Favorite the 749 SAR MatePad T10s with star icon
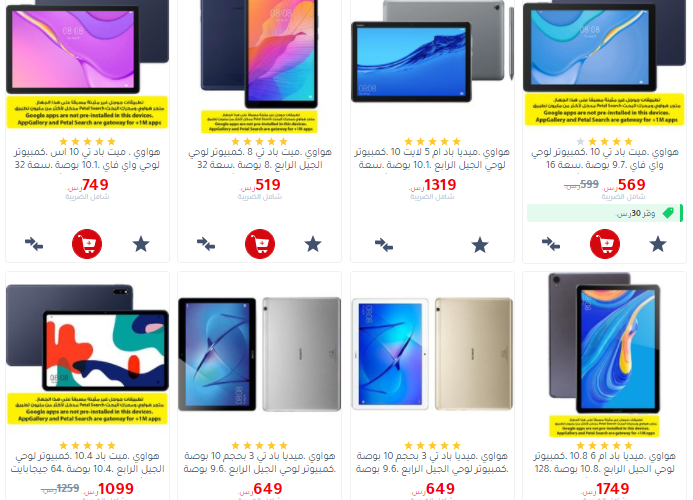 141,244
